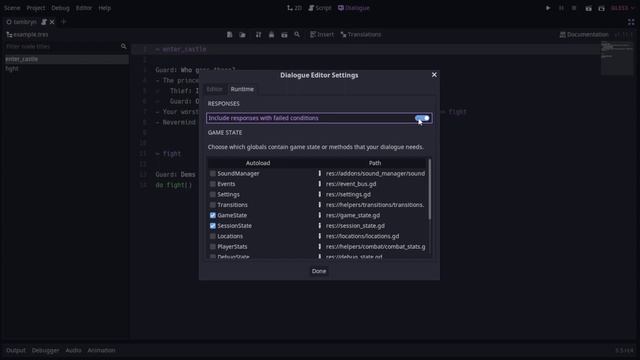Check the PlayerStats autoload checkbox
The height and width of the screenshot is (360, 640).
click(x=213, y=247)
